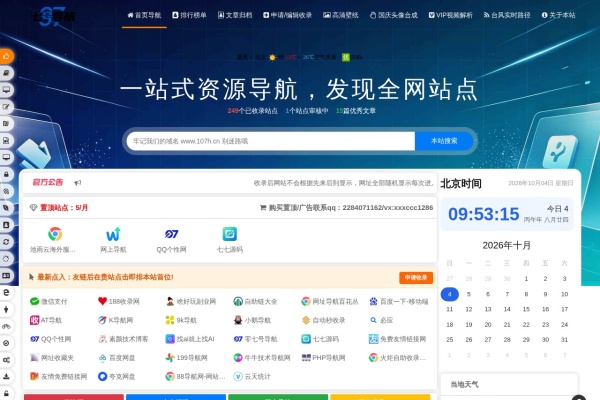Open the PHP导航网 link
This screenshot has height=400, width=600.
323,358
